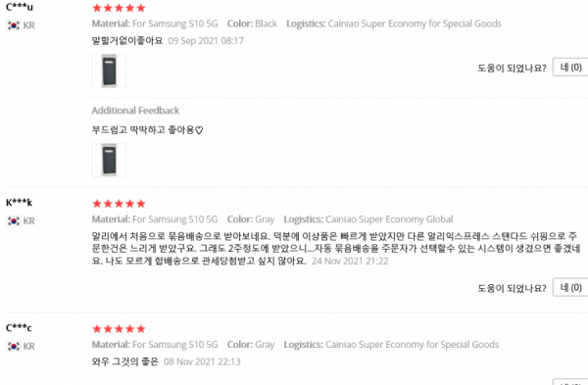Click the Korean flag icon beside C***u
Screen dimensions: 588x385
[x=14, y=25]
